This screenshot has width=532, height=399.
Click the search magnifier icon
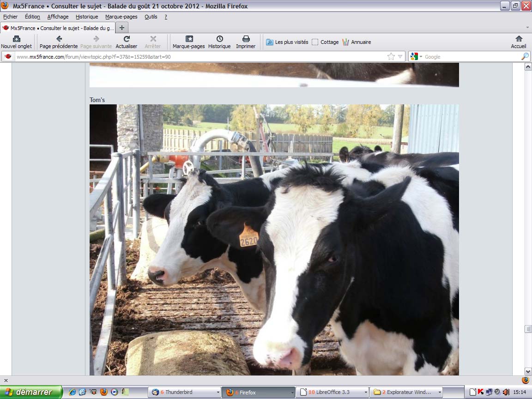525,57
